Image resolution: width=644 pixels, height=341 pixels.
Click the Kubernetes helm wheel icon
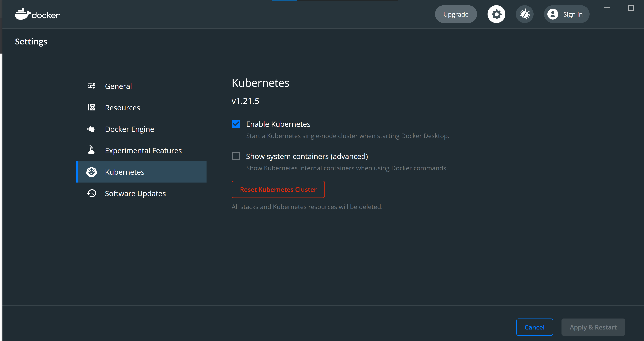click(x=92, y=172)
